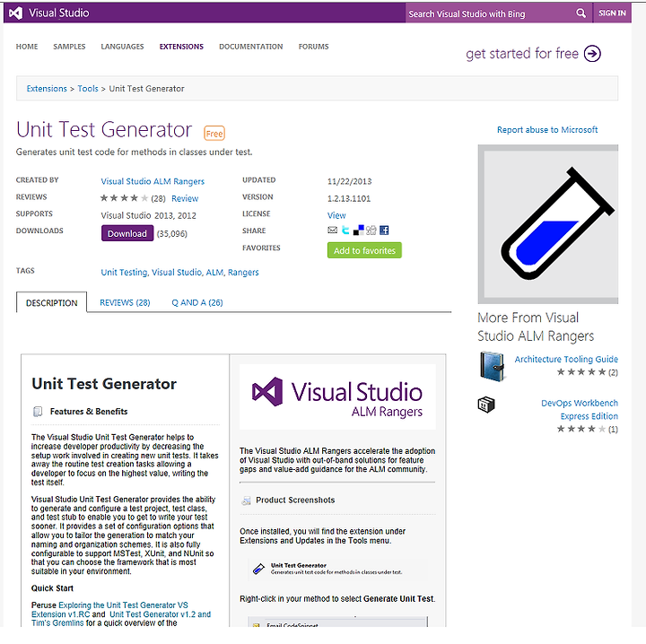Share via the Delicious squares icon
The width and height of the screenshot is (646, 644).
click(358, 231)
